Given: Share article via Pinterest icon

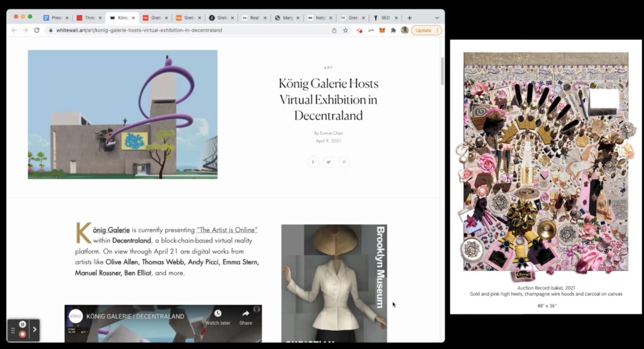Looking at the screenshot, I should tap(344, 162).
